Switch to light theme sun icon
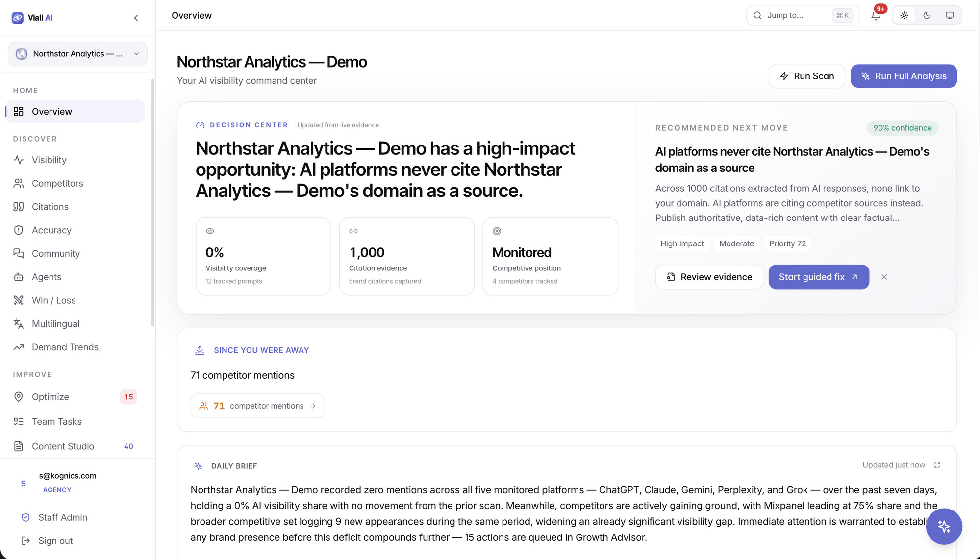The width and height of the screenshot is (980, 559). click(904, 15)
